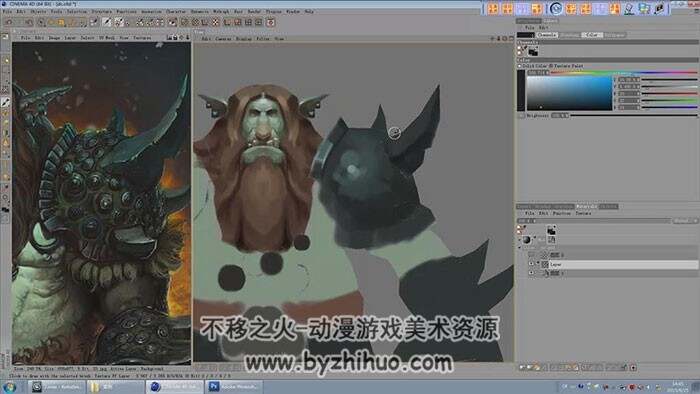This screenshot has height=394, width=700.
Task: Adjust the red channel slider
Action: tap(669, 94)
